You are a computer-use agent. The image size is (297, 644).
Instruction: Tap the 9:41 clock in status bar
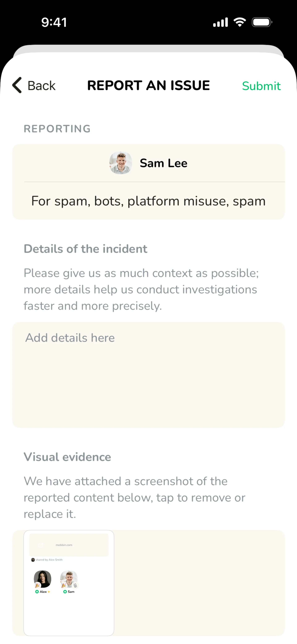click(x=54, y=22)
